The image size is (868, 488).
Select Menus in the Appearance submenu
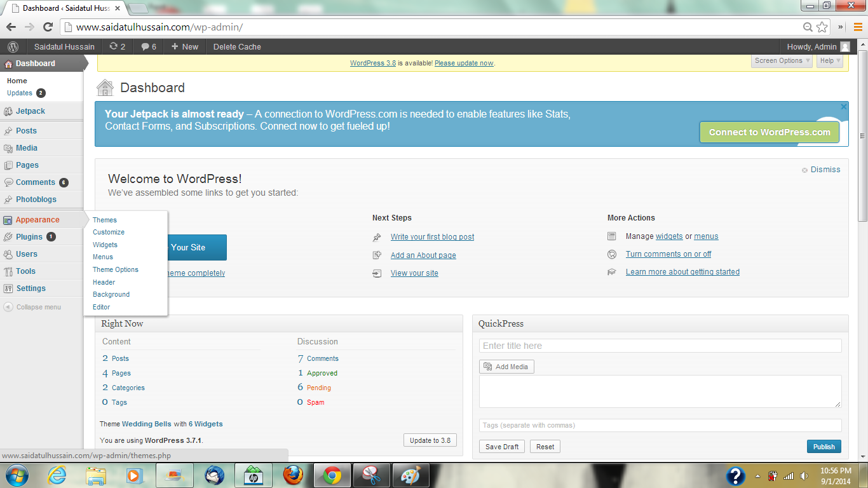[x=103, y=257]
